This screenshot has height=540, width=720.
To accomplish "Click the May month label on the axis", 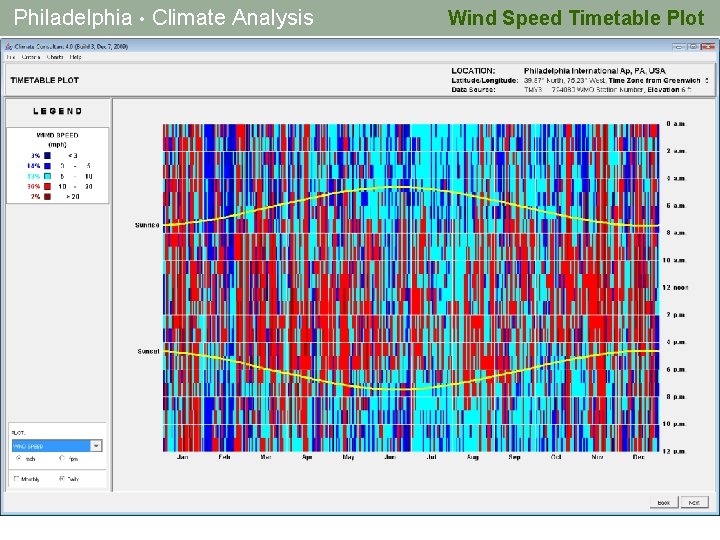I will click(x=348, y=457).
